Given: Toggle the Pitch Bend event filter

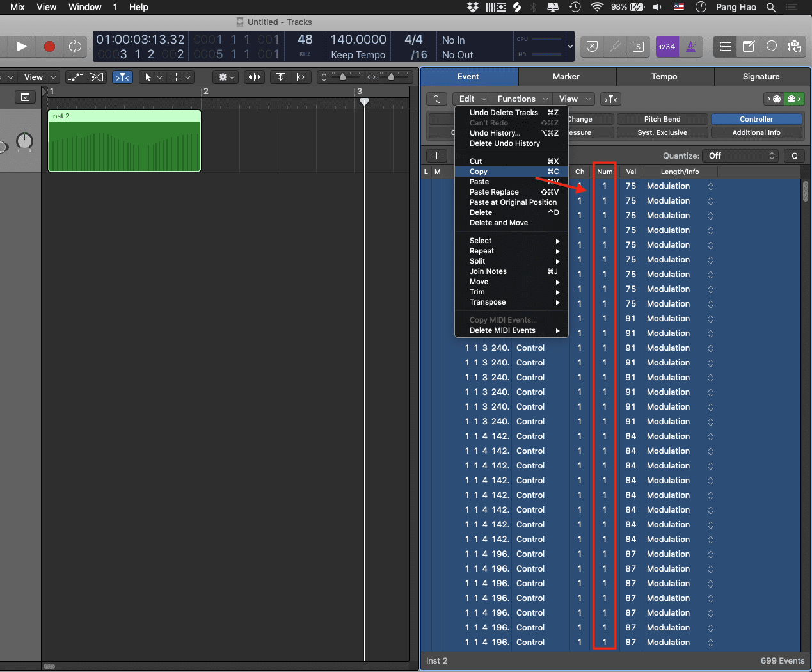Looking at the screenshot, I should (662, 119).
